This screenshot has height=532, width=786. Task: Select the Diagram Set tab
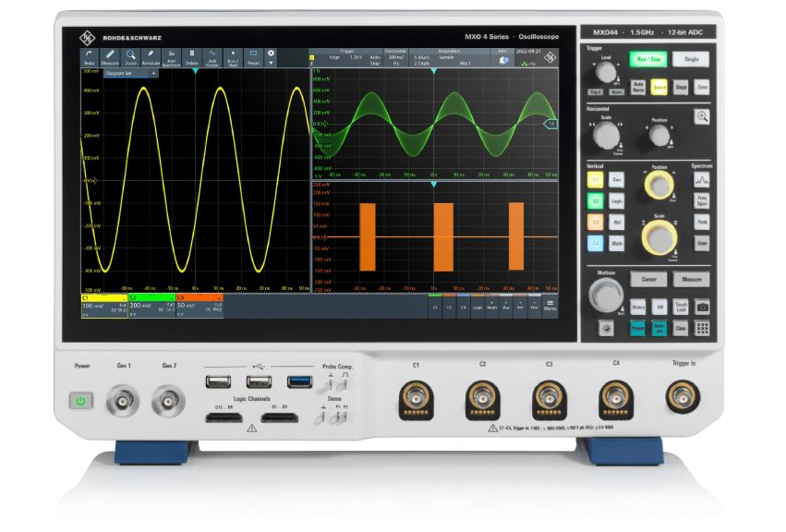(x=119, y=73)
